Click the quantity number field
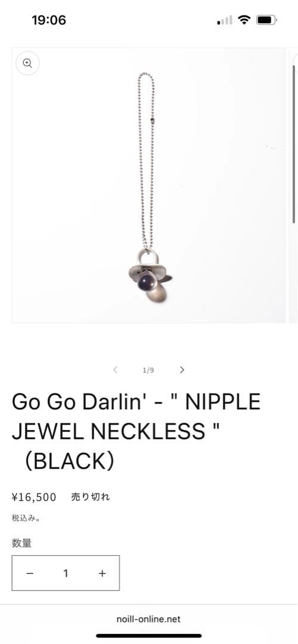Image resolution: width=298 pixels, height=644 pixels. 66,574
